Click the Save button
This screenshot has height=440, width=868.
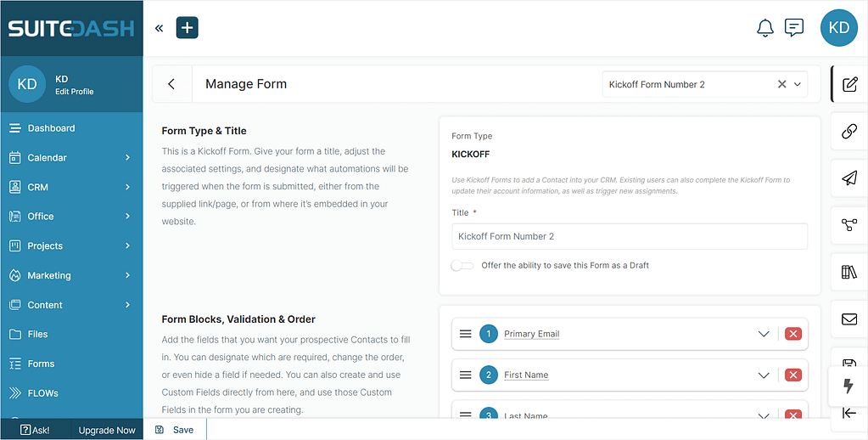click(x=175, y=430)
